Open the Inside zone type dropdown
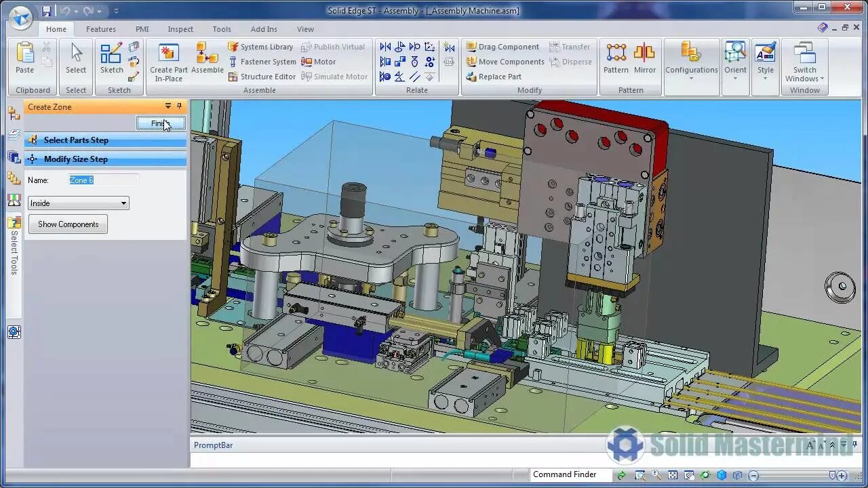 pos(123,203)
